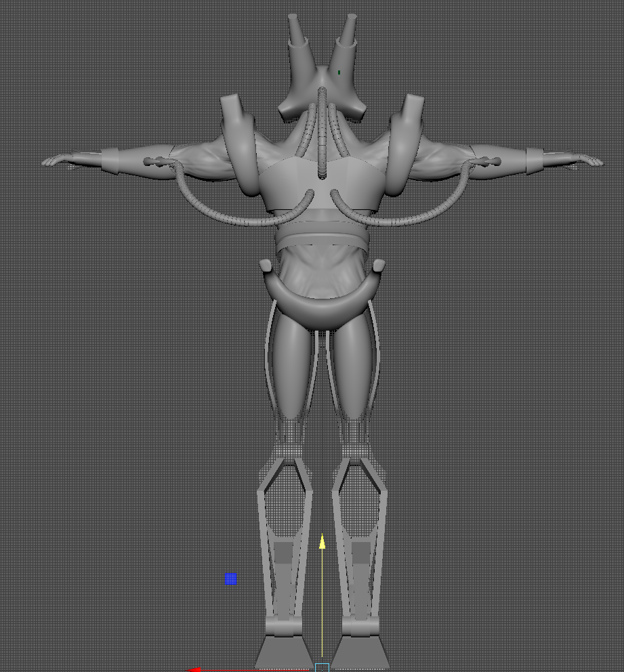The width and height of the screenshot is (624, 672).
Task: Select the blue square plane handle
Action: click(230, 579)
